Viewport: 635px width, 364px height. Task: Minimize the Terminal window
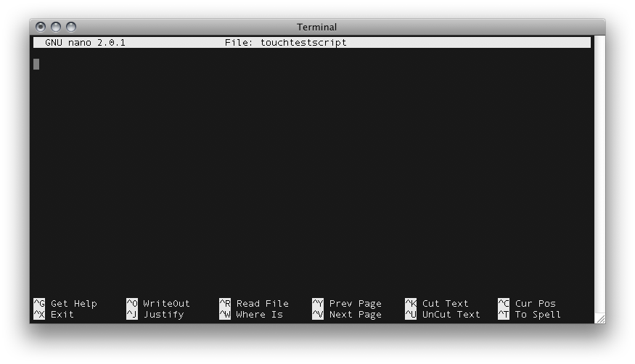(x=56, y=27)
